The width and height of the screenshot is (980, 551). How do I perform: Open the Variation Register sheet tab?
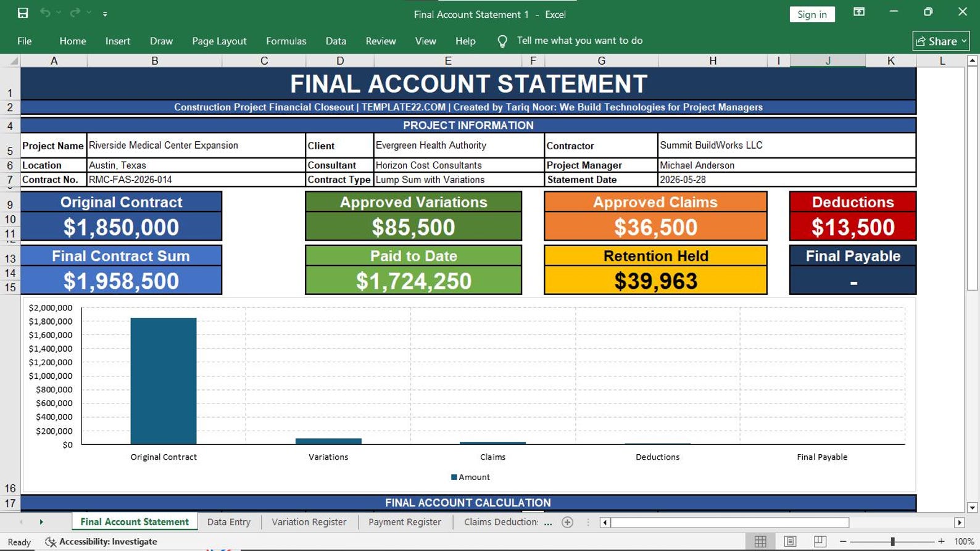tap(309, 522)
